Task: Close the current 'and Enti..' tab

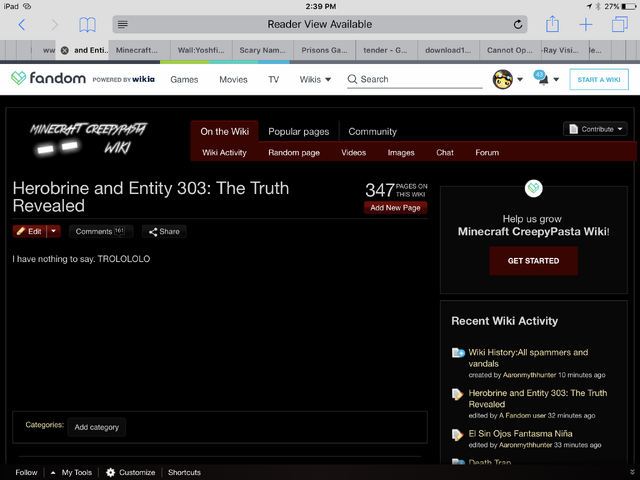Action: [x=64, y=50]
